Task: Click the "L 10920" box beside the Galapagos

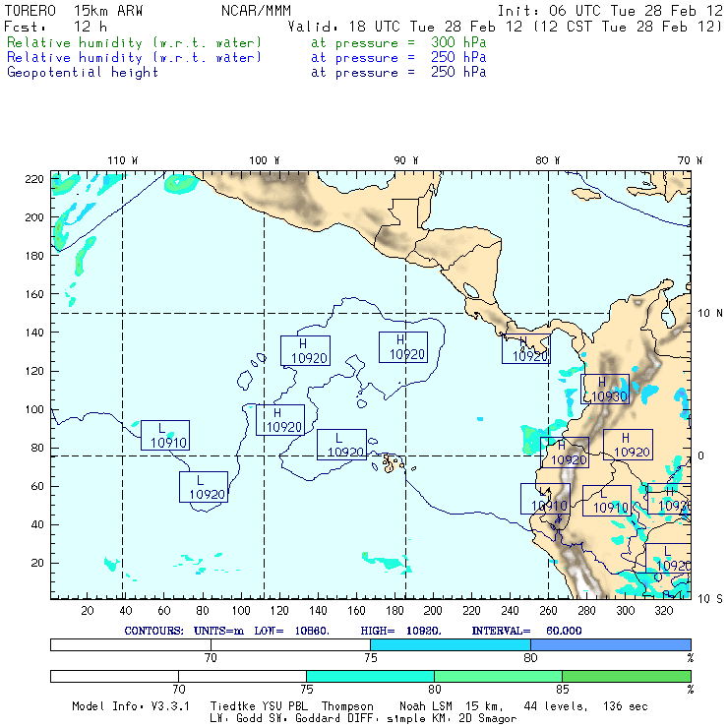Action: (341, 445)
